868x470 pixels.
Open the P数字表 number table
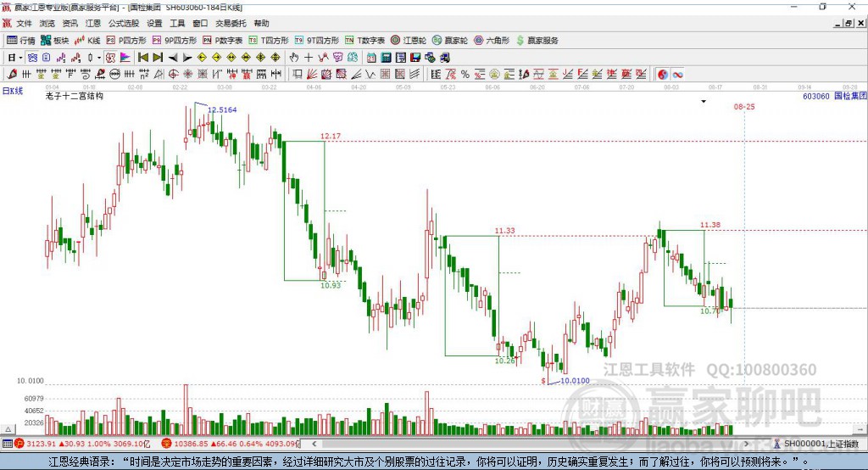click(x=223, y=41)
